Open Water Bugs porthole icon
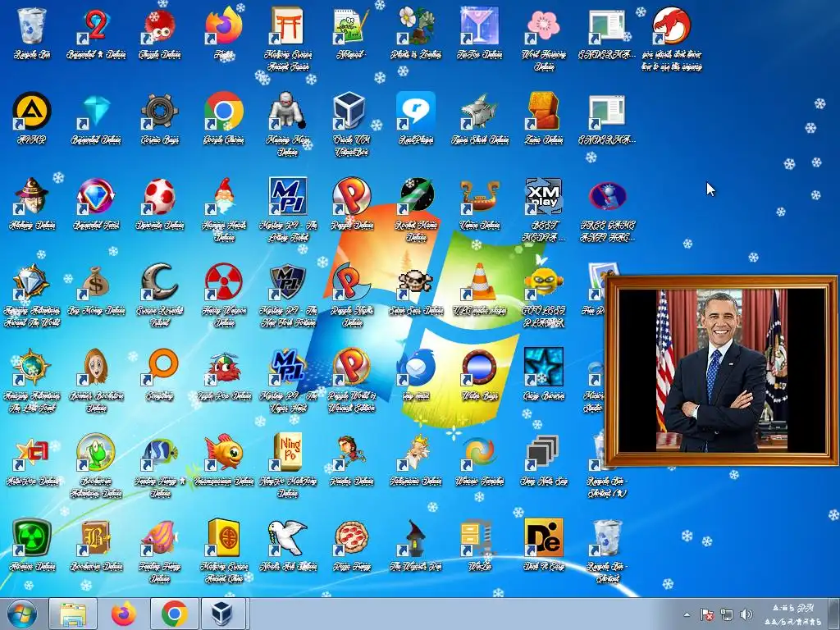The height and width of the screenshot is (630, 840). (x=479, y=367)
